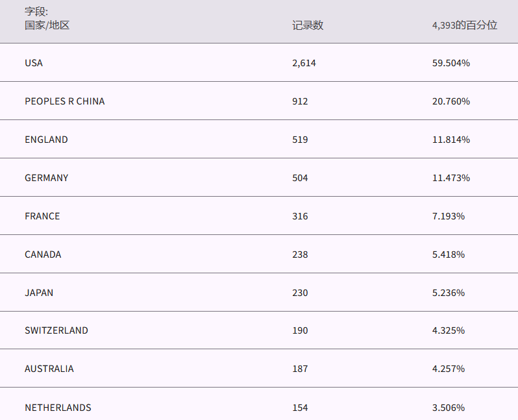Click the 7.193% percentage value
The image size is (518, 420).
(448, 216)
